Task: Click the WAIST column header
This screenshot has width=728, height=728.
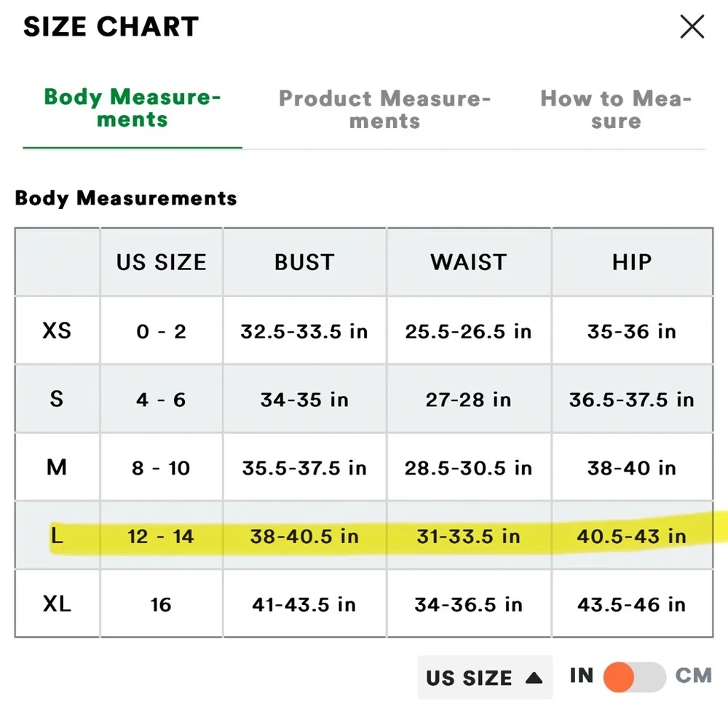Action: tap(469, 262)
